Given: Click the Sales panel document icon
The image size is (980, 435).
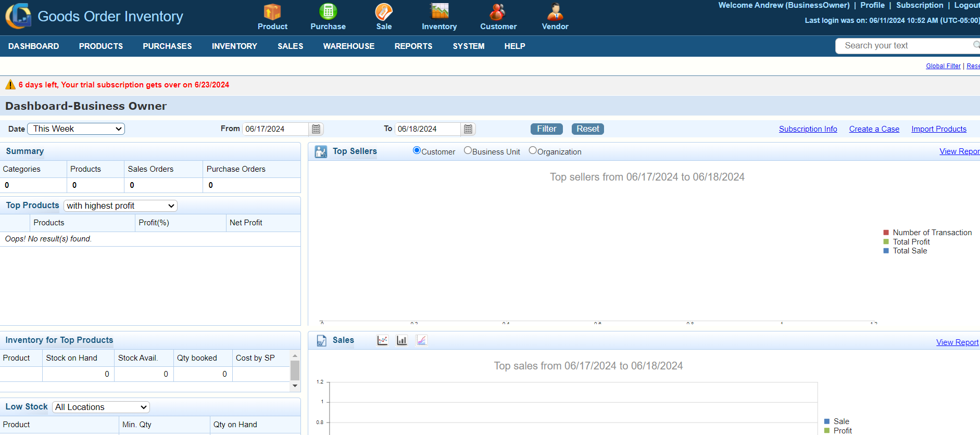Looking at the screenshot, I should pyautogui.click(x=321, y=341).
